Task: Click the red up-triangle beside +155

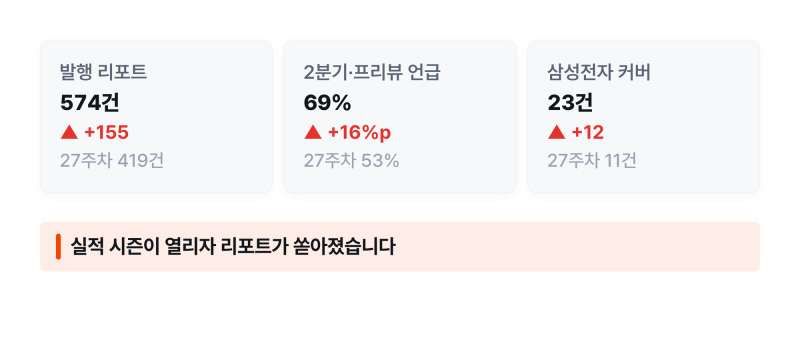Action: pyautogui.click(x=69, y=133)
